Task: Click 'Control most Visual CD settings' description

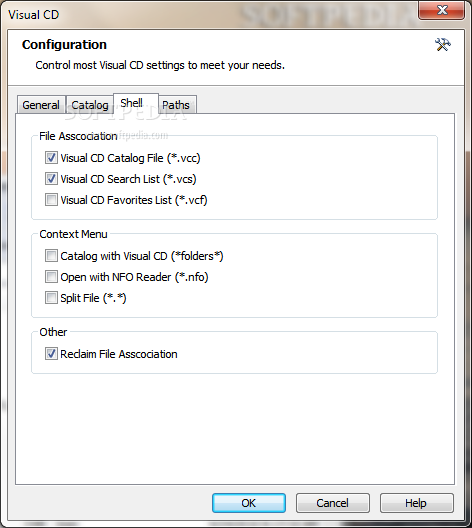Action: pyautogui.click(x=160, y=65)
